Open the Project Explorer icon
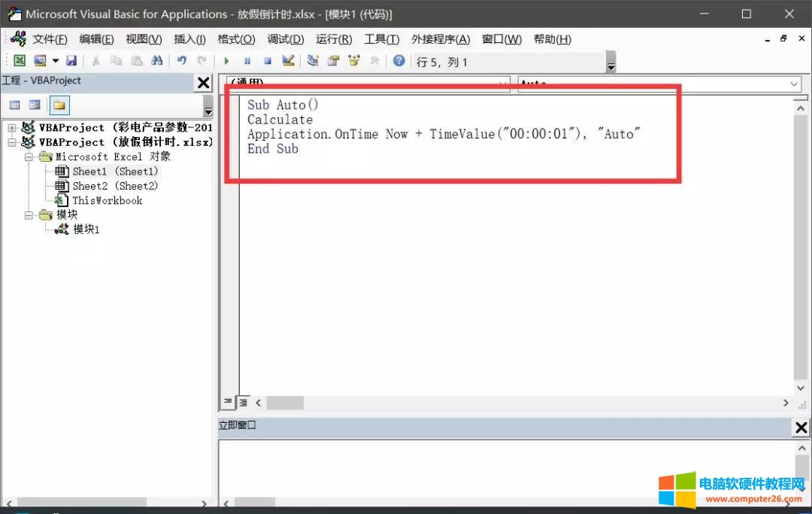The height and width of the screenshot is (514, 812). [x=314, y=60]
